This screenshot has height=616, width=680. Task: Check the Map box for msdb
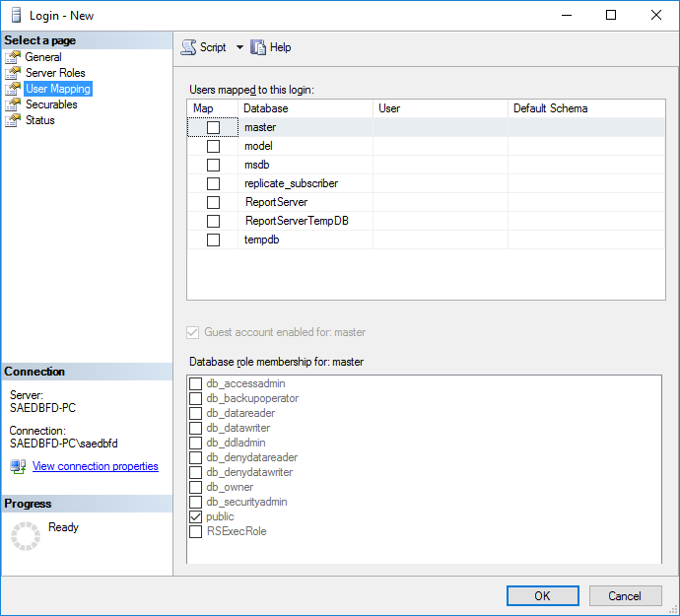213,165
